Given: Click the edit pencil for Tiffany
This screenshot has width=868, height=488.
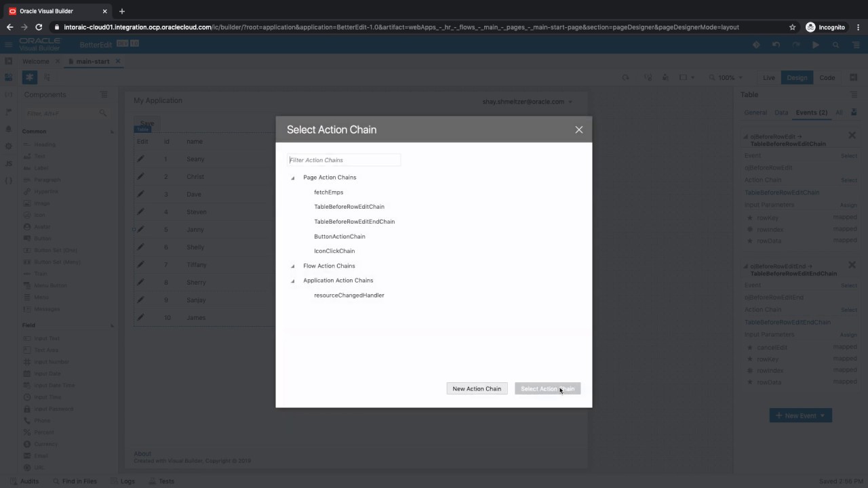Looking at the screenshot, I should (x=141, y=265).
